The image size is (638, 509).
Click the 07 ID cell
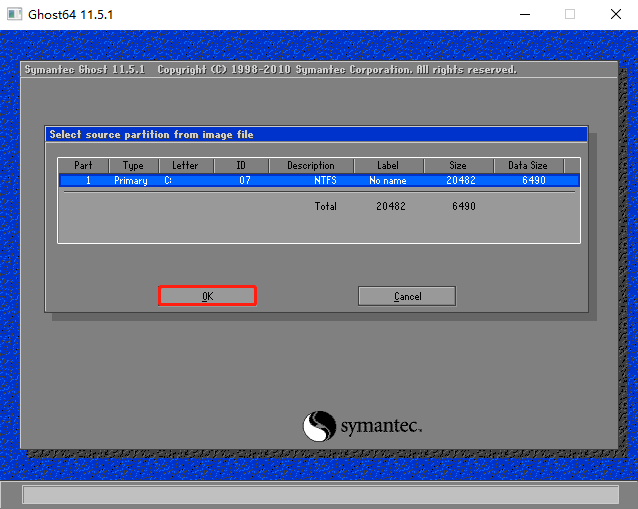click(245, 180)
